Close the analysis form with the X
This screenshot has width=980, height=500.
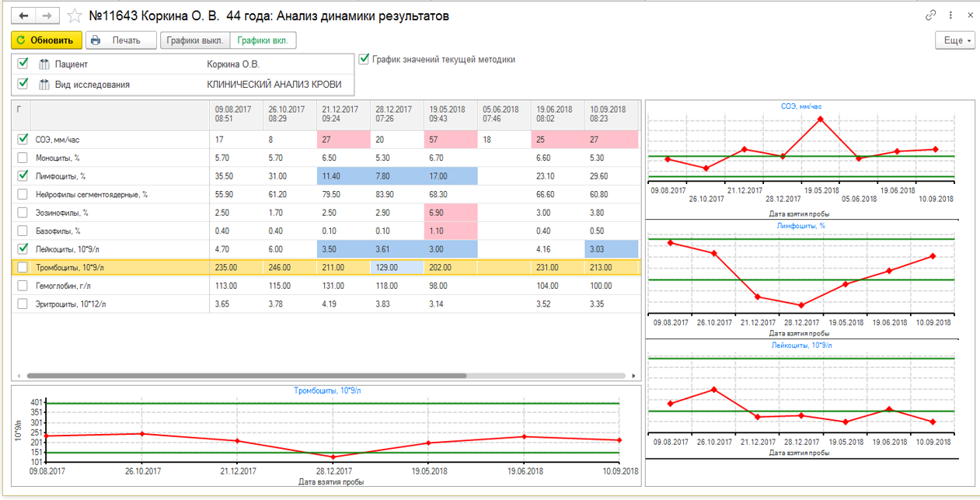click(971, 16)
